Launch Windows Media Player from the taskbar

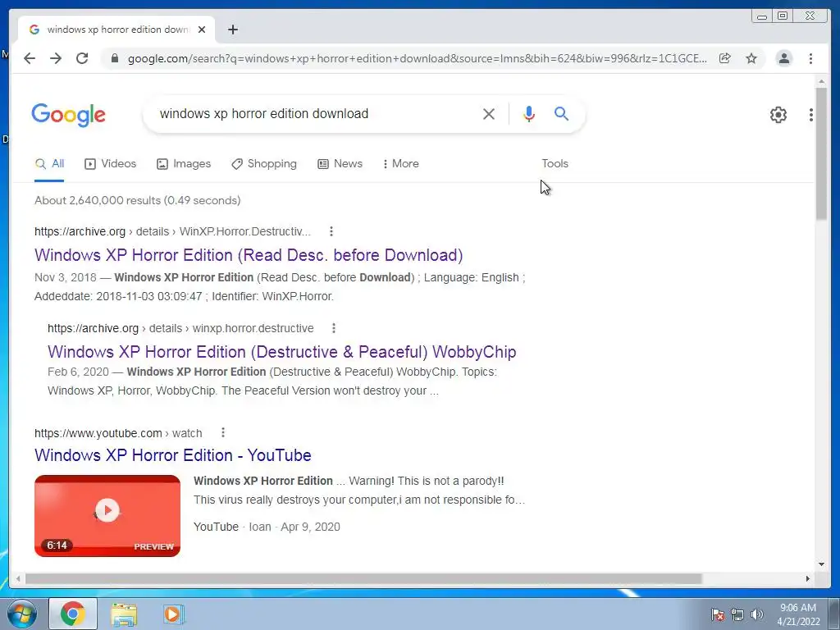tap(172, 614)
